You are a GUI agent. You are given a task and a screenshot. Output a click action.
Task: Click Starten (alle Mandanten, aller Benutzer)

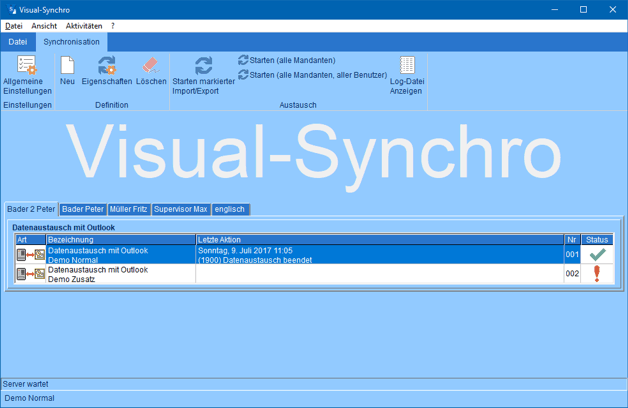tap(312, 75)
